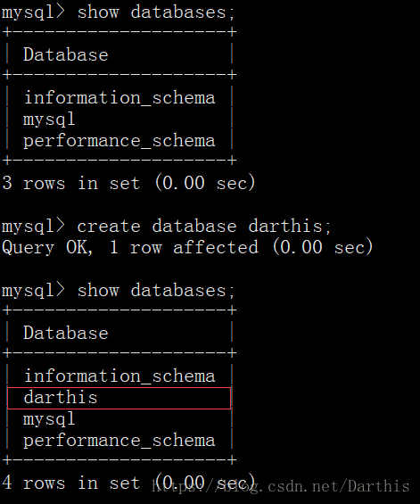
Task: Click the first 'show databases;' command text
Action: pyautogui.click(x=156, y=12)
